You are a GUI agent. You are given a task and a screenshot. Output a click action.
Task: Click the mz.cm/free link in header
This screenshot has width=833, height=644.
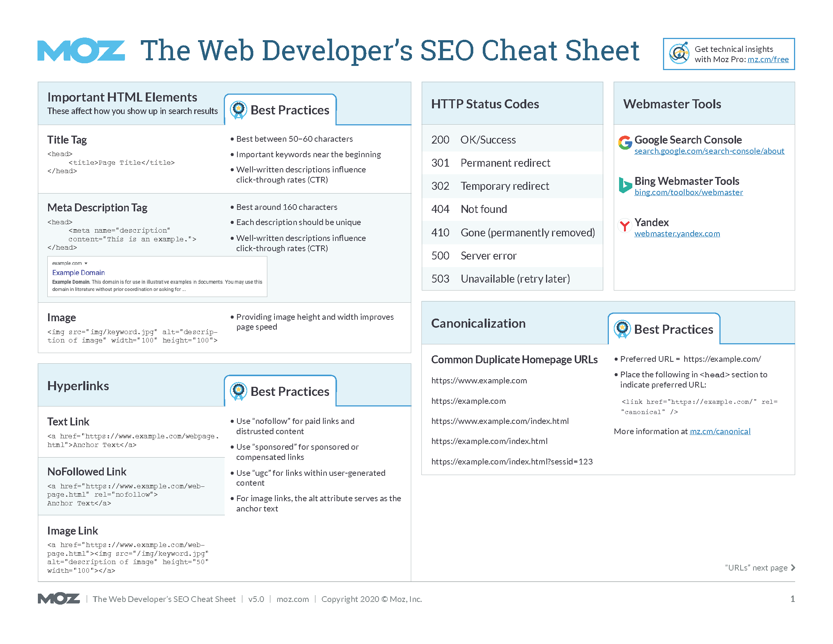(769, 61)
